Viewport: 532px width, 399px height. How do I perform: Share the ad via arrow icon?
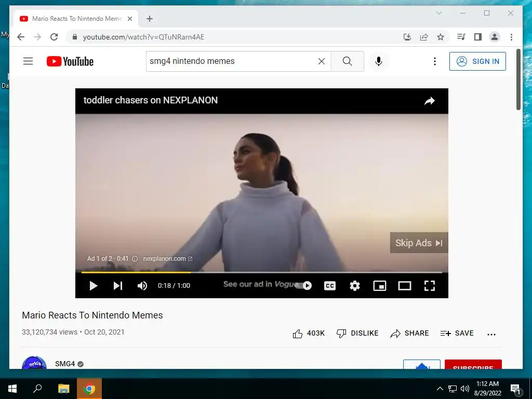[430, 101]
